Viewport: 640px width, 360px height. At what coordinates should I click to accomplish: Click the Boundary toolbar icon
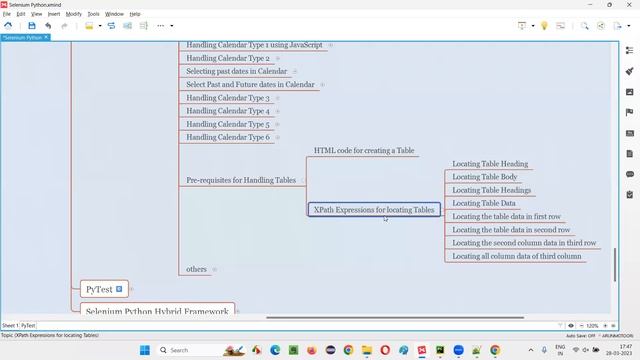point(127,26)
